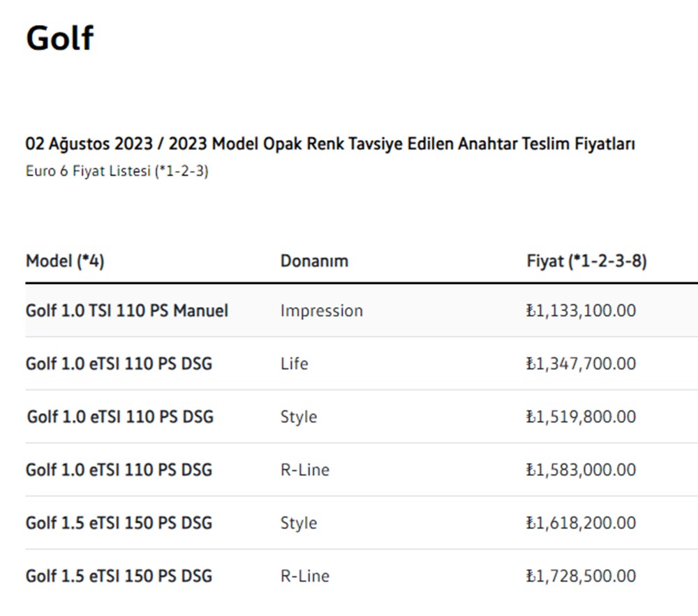
Task: Select the ₺1,133,100.00 price
Action: click(x=581, y=310)
